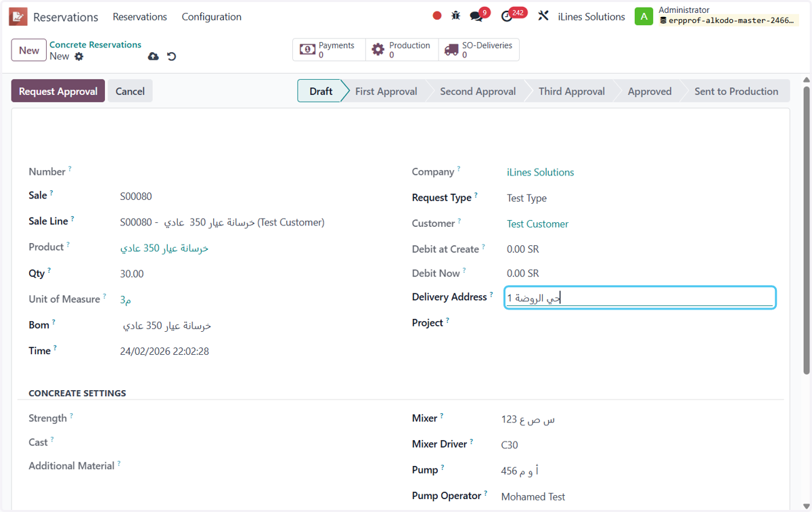Click the Strength field help question mark

pos(71,416)
